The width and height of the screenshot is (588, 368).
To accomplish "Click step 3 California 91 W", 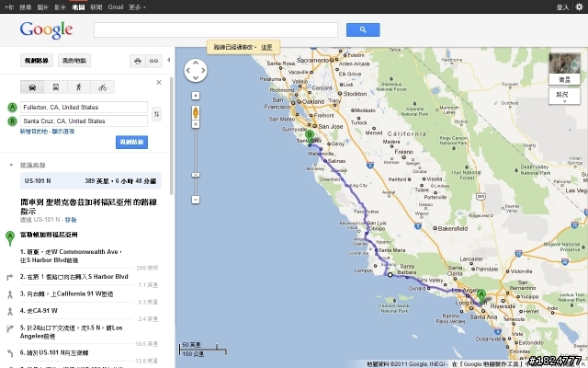I will click(67, 293).
